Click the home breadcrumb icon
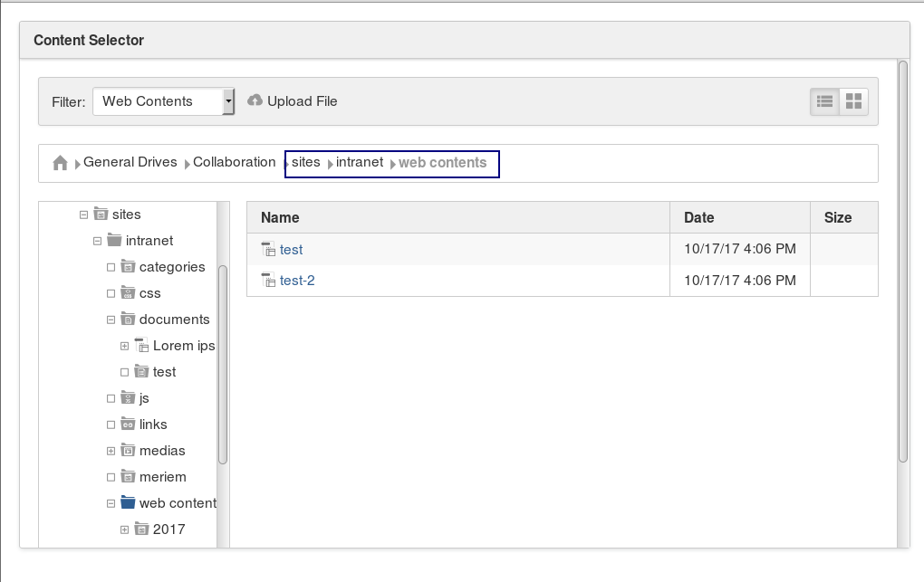This screenshot has width=924, height=582. pos(60,163)
